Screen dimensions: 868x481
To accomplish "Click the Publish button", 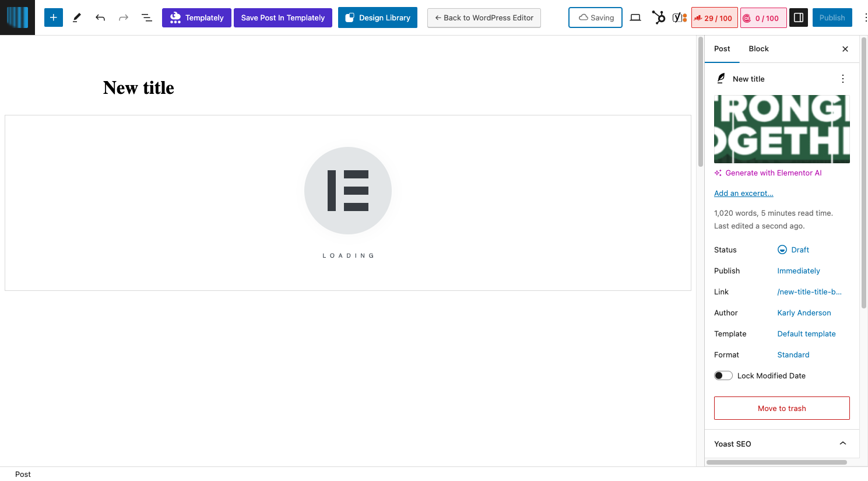I will [x=832, y=17].
